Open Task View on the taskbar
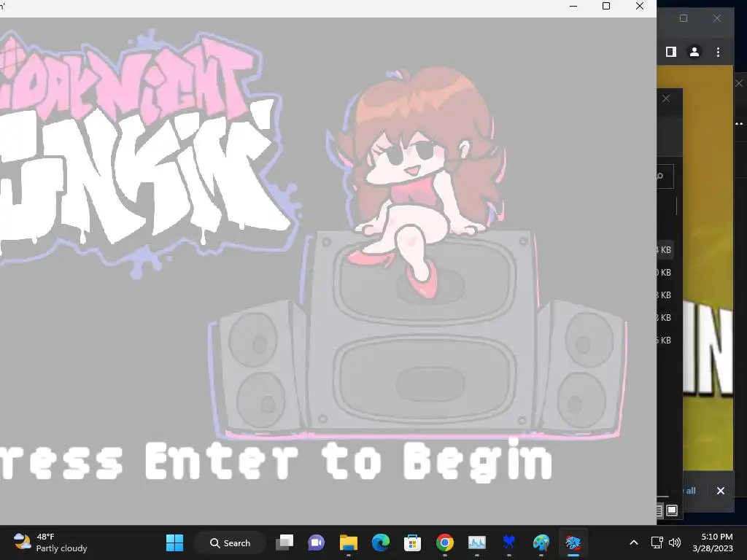This screenshot has height=560, width=747. point(285,542)
